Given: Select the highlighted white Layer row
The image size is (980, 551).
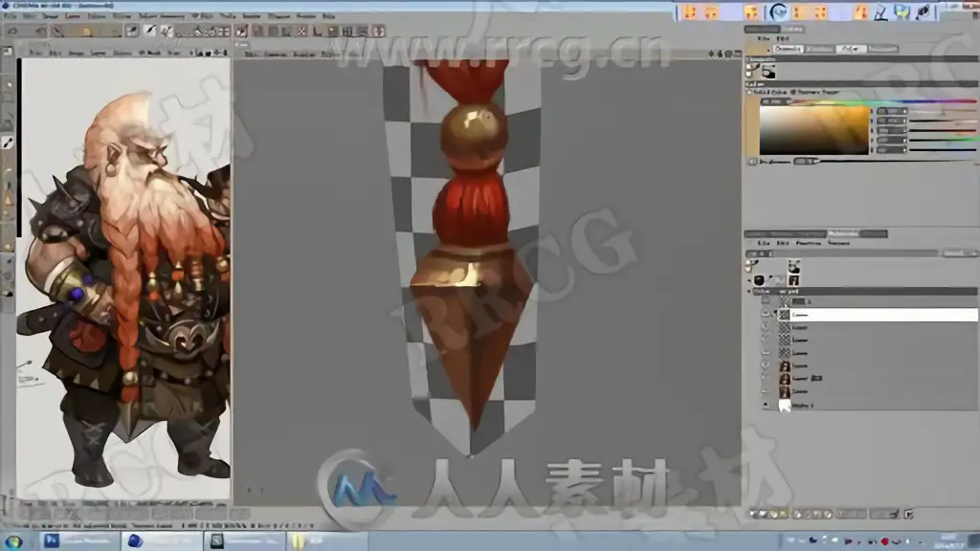Looking at the screenshot, I should (x=877, y=315).
